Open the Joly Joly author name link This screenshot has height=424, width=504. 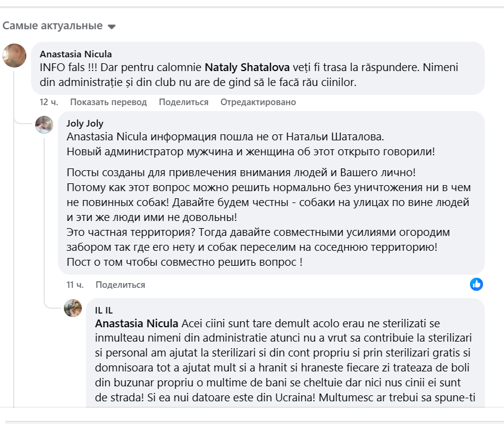pos(85,124)
